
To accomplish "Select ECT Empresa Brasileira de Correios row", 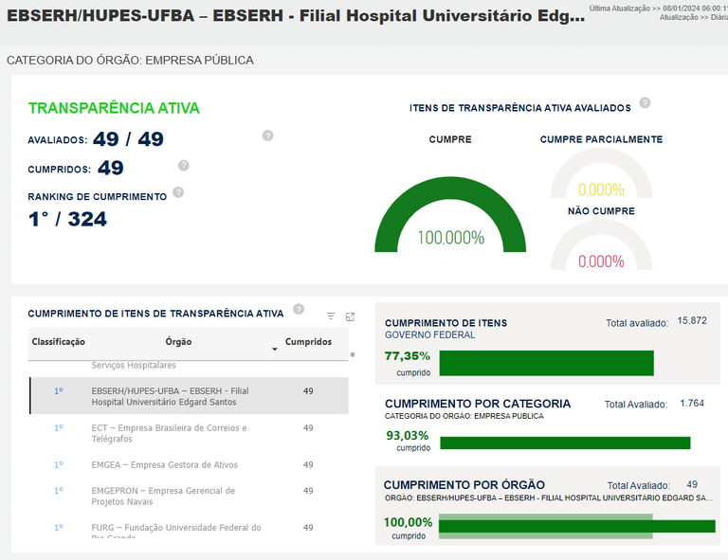I will coord(189,433).
